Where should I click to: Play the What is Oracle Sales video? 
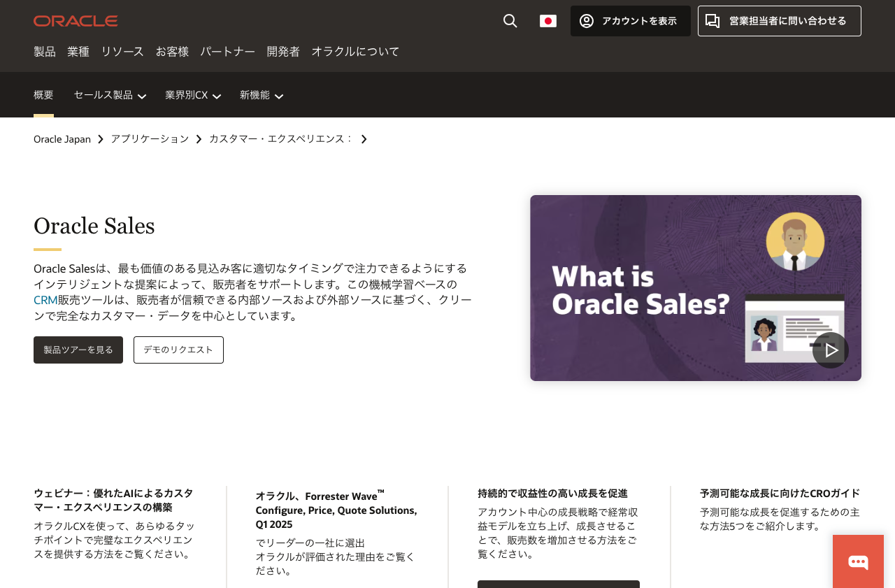pos(830,349)
